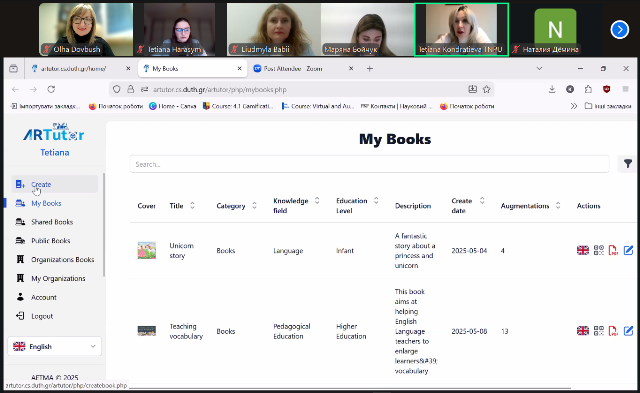Edit the Unicorn story book
The width and height of the screenshot is (640, 393).
point(628,250)
